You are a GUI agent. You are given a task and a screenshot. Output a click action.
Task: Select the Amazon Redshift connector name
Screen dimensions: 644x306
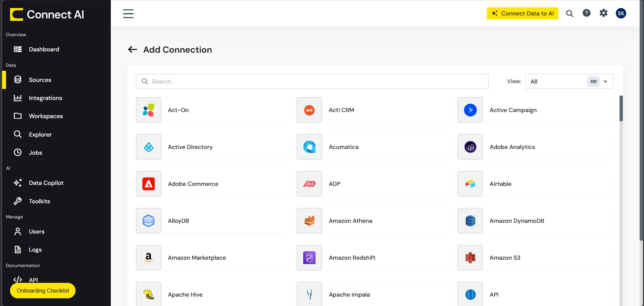pos(352,258)
